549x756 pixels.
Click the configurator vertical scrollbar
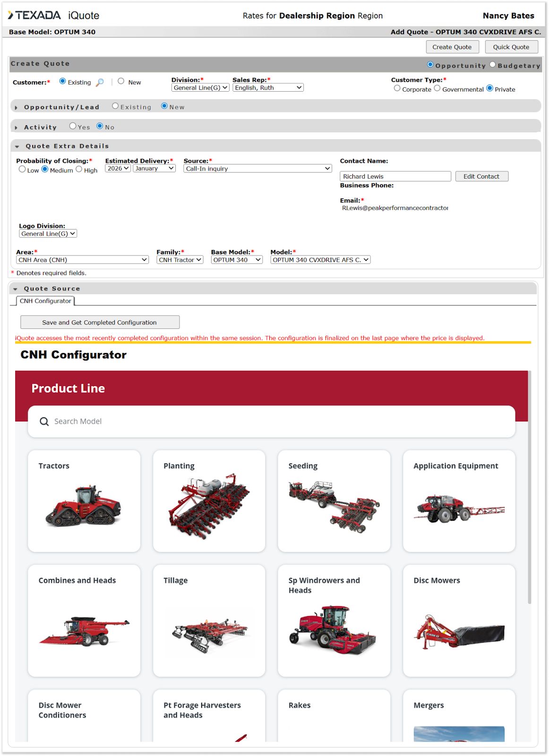click(530, 487)
